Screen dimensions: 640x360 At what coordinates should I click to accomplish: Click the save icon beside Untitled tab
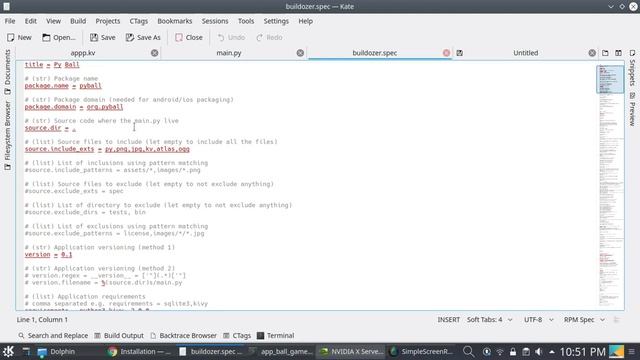[460, 53]
